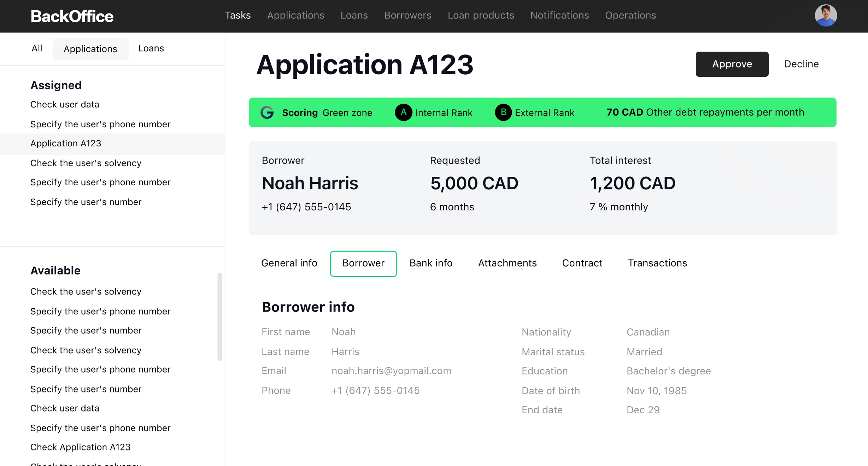This screenshot has height=466, width=868.
Task: Click the Applications tab in top nav
Action: pyautogui.click(x=296, y=16)
